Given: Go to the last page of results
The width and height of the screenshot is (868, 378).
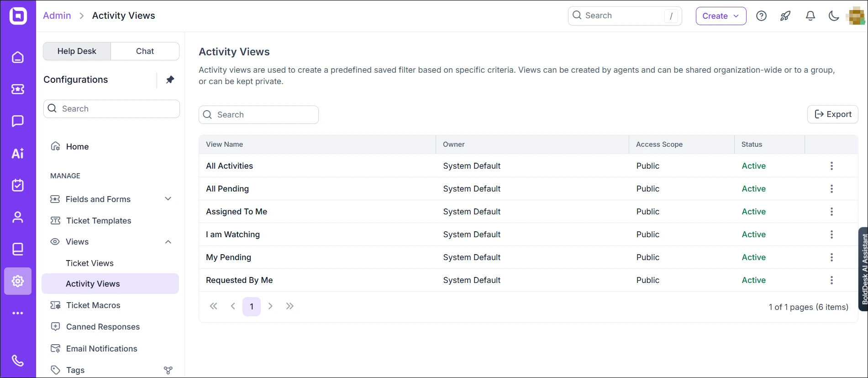Looking at the screenshot, I should 289,306.
